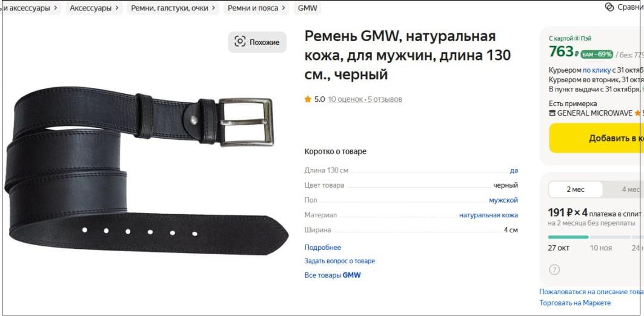Click Торговать на Маркете link
Viewport: 644px width, 316px height.
pos(575,303)
